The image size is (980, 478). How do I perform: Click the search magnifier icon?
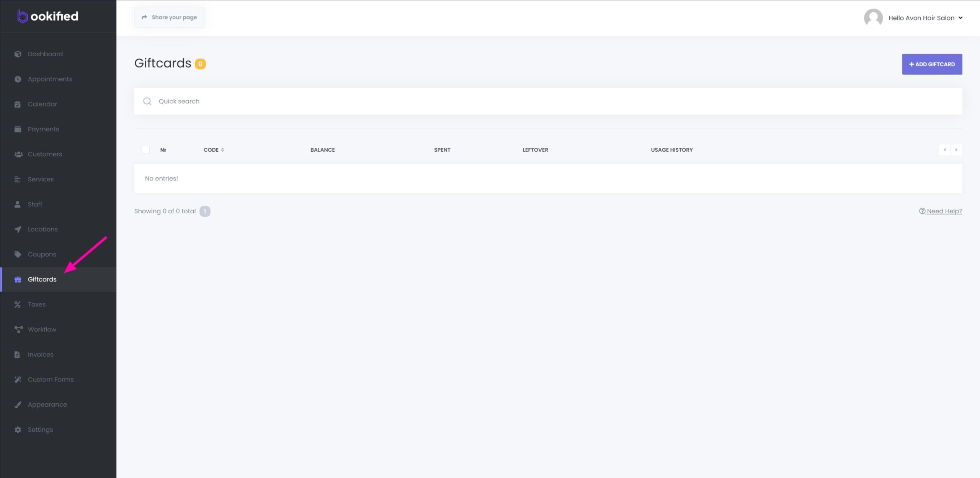[147, 101]
